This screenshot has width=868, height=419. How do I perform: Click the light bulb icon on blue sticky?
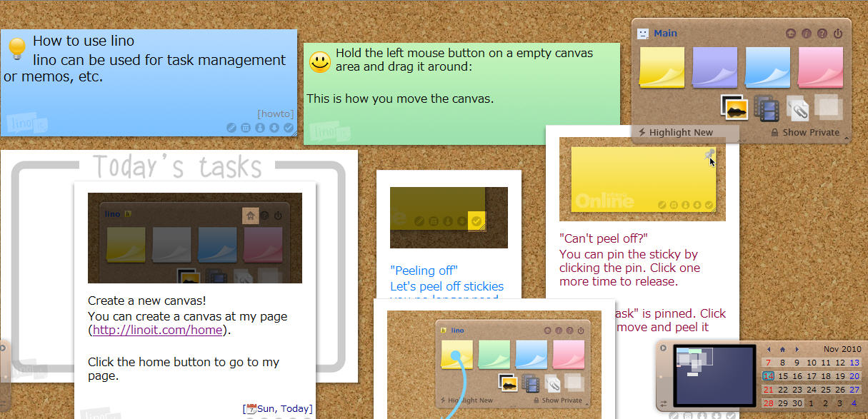click(x=16, y=49)
